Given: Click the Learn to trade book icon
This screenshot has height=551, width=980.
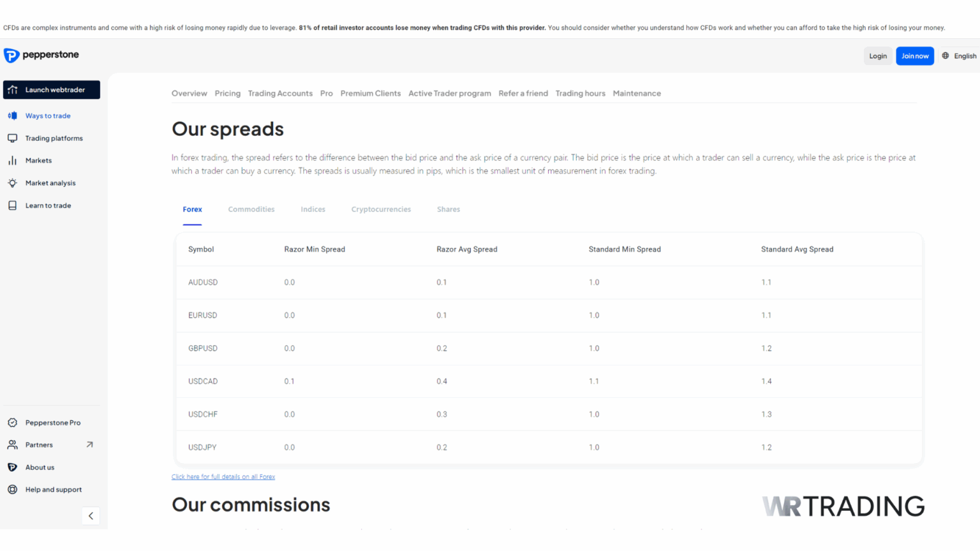Looking at the screenshot, I should [x=12, y=205].
